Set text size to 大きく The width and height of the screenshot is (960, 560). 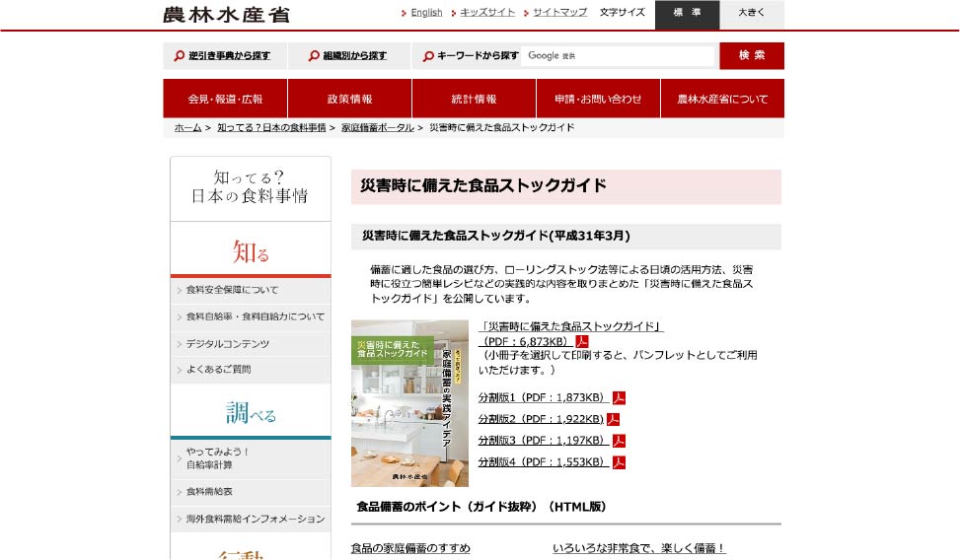pyautogui.click(x=751, y=15)
